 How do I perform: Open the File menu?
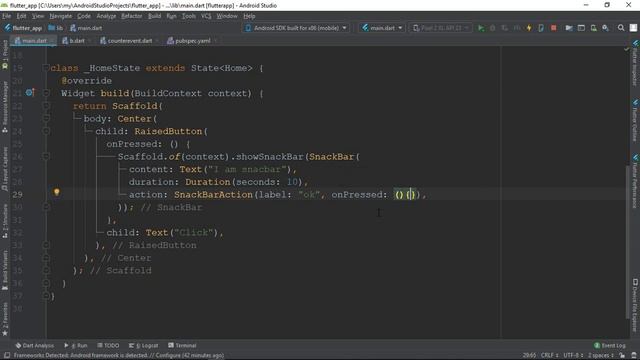[7, 16]
